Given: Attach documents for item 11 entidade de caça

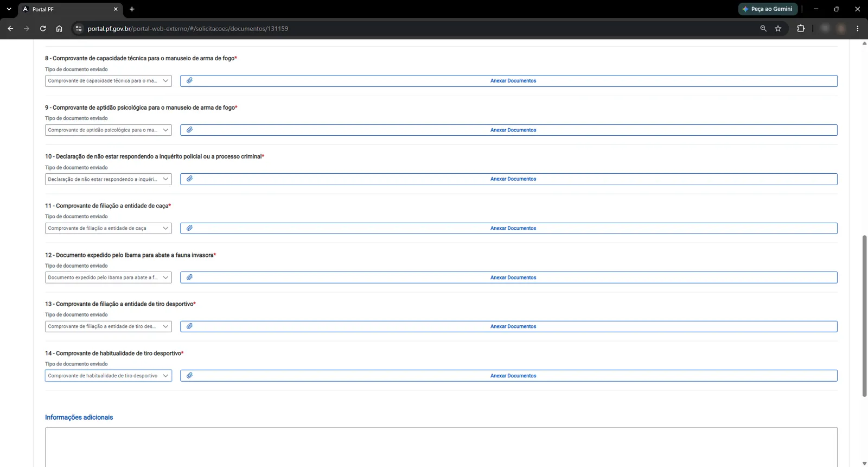Looking at the screenshot, I should tap(509, 228).
